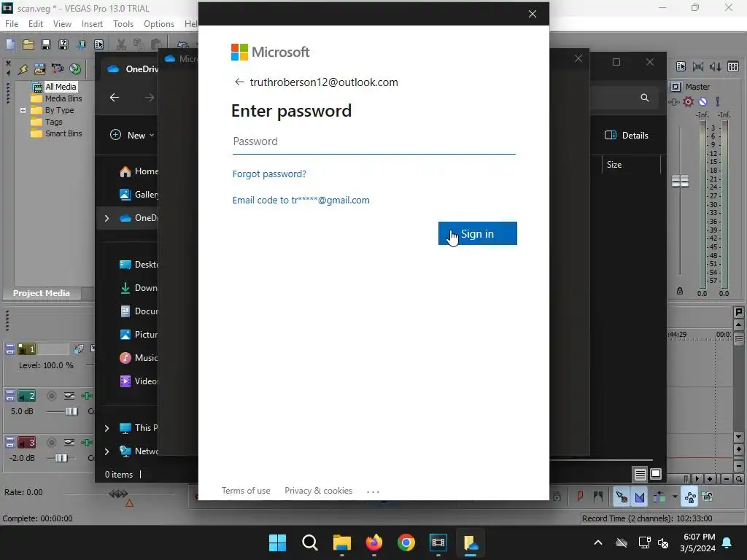This screenshot has height=560, width=747.
Task: Click the Insert Region flags icon
Action: point(598,497)
